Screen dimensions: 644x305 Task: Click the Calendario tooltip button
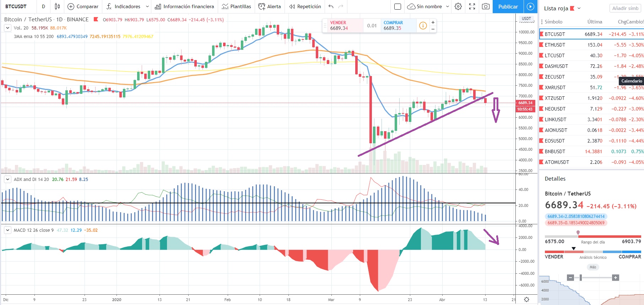[x=632, y=81]
